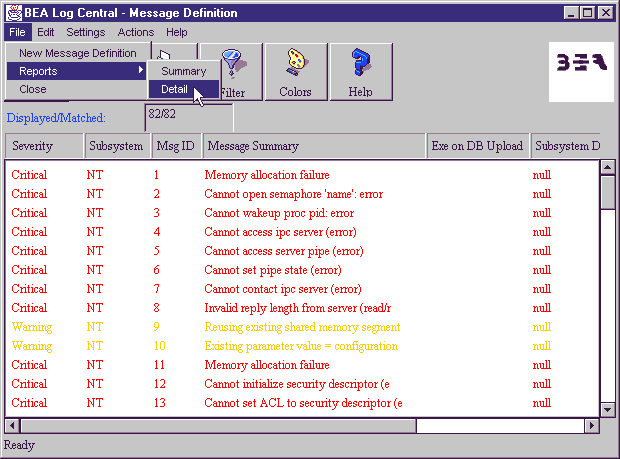
Task: Select row 'Memory allocation failure' with ID 1
Action: [302, 175]
